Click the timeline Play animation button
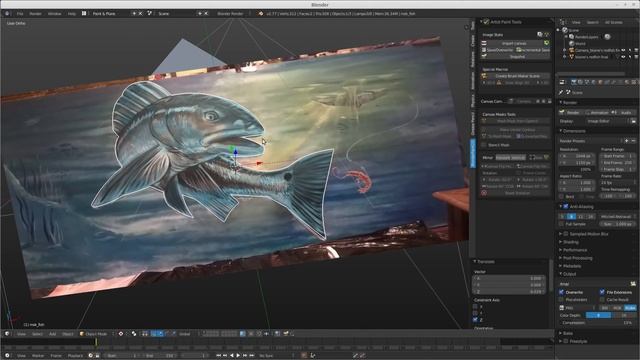640x360 pixels. coord(238,356)
